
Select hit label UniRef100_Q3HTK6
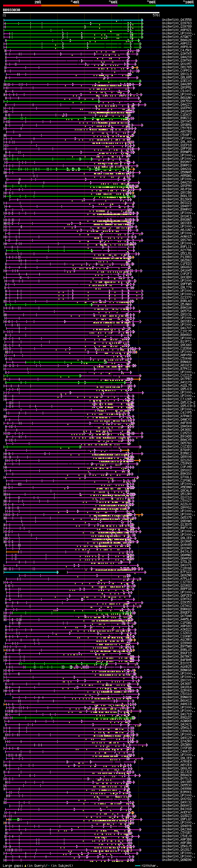click(177, 60)
